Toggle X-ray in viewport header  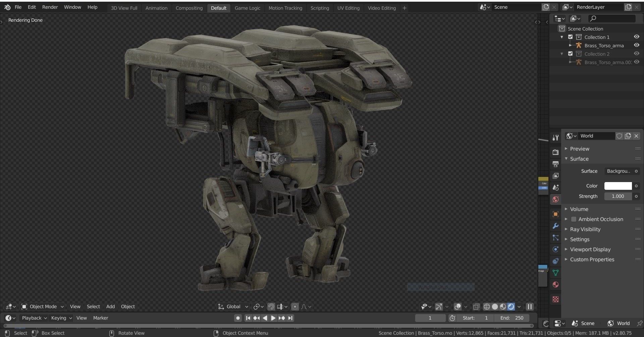[x=476, y=306]
